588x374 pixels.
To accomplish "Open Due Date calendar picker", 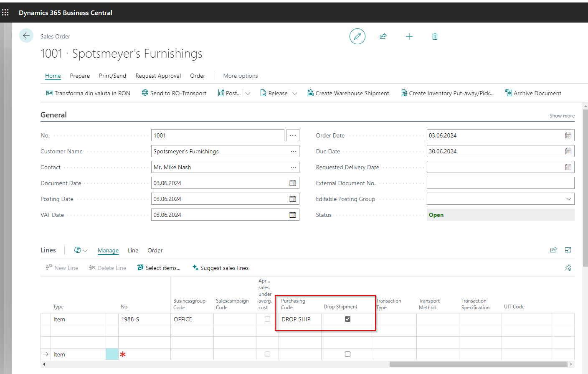I will [x=568, y=151].
